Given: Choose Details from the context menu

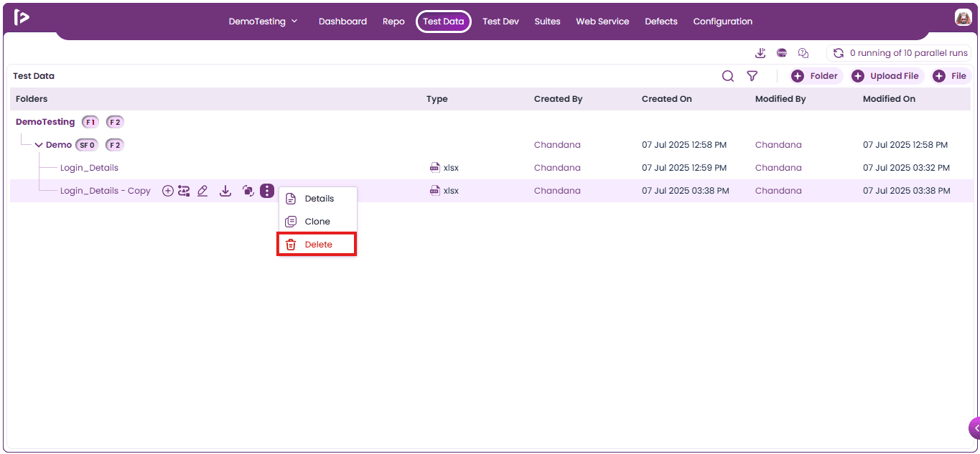Looking at the screenshot, I should click(317, 199).
